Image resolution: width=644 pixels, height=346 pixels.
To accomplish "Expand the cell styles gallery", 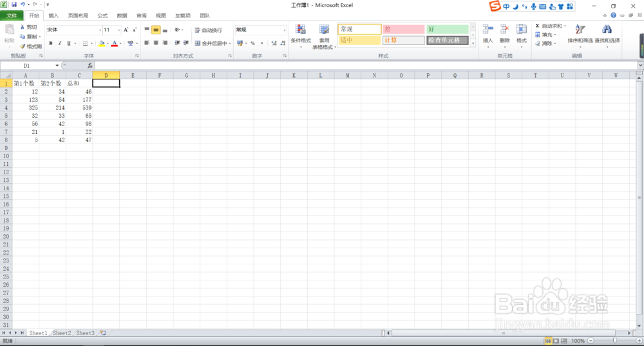I will tap(473, 42).
